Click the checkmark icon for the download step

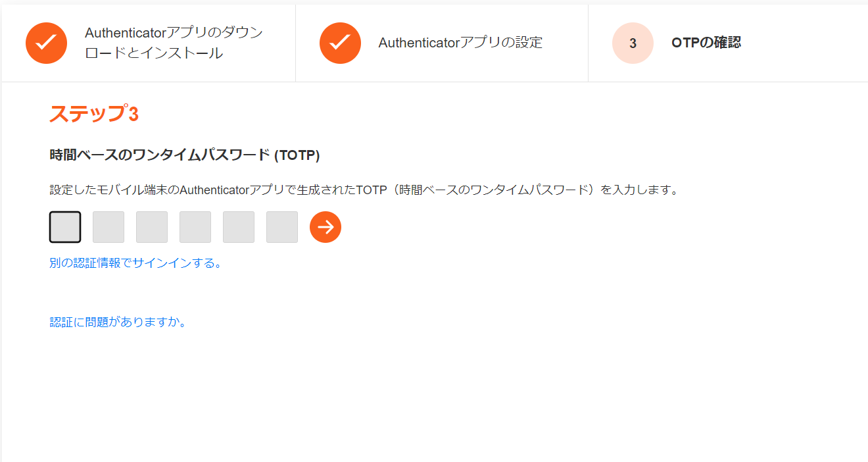46,43
